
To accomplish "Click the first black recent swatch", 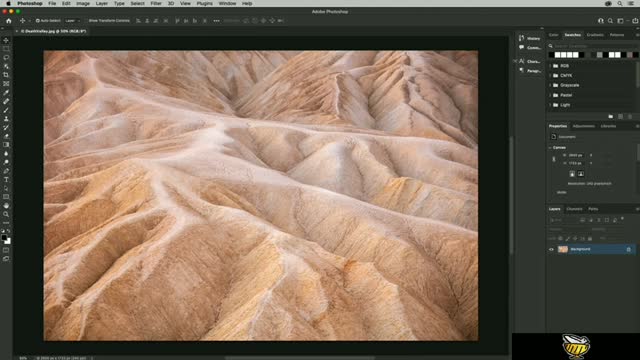I will click(551, 55).
